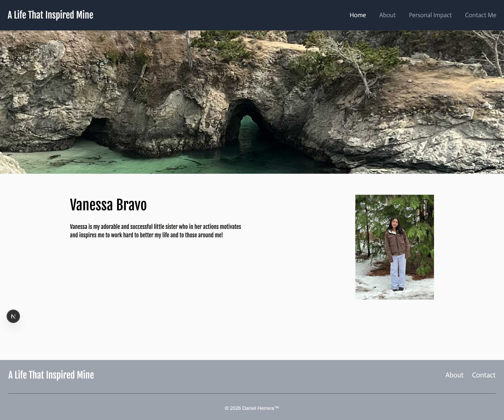Open the Contact Me nav link
Screen dimensions: 504x420
pyautogui.click(x=481, y=15)
